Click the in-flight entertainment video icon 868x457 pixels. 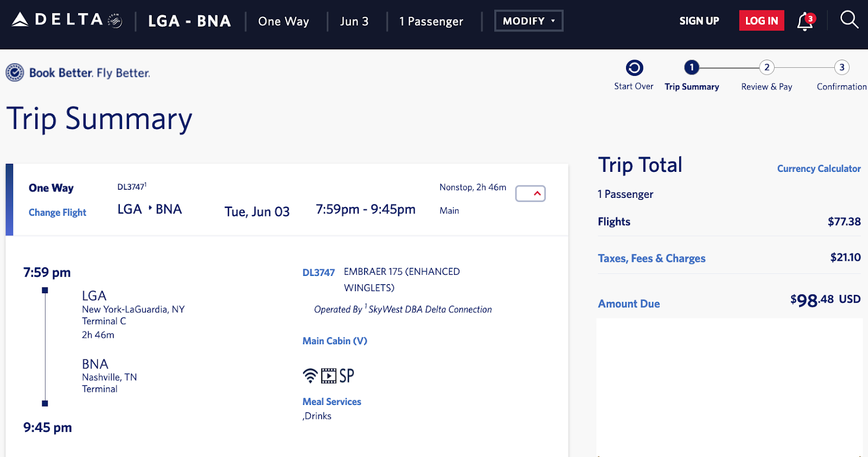pyautogui.click(x=329, y=376)
